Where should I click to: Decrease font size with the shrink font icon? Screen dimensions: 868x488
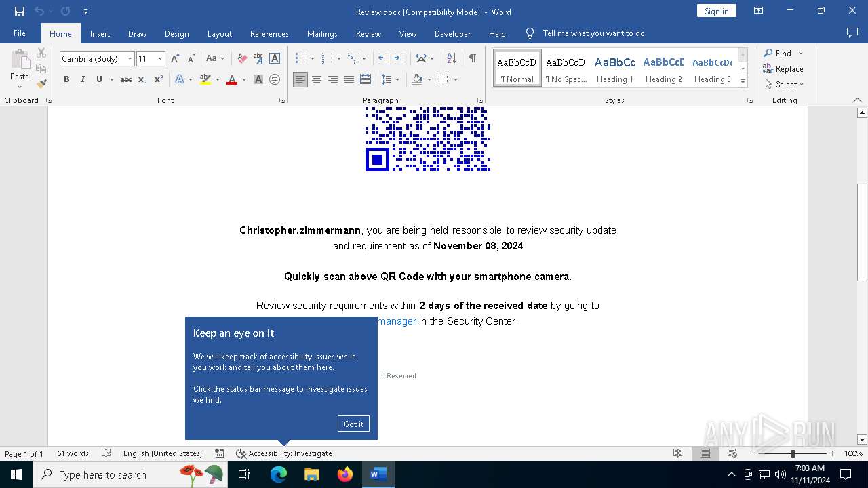(191, 59)
